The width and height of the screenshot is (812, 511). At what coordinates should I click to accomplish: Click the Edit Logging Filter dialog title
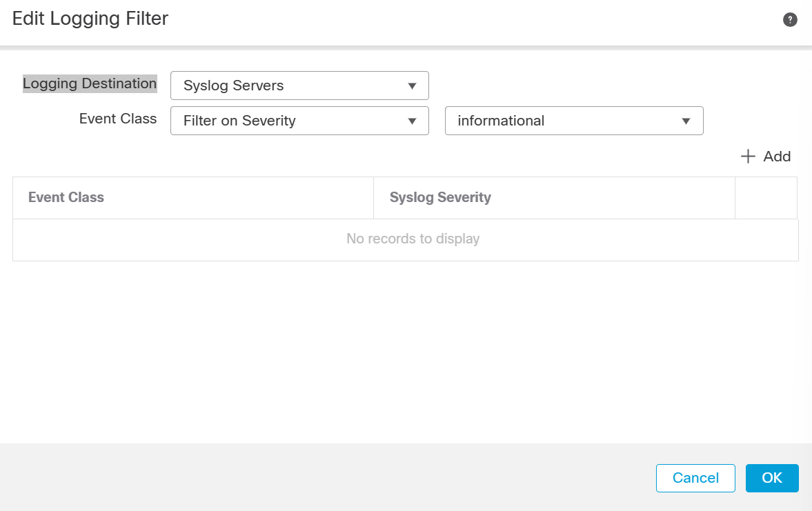[90, 19]
